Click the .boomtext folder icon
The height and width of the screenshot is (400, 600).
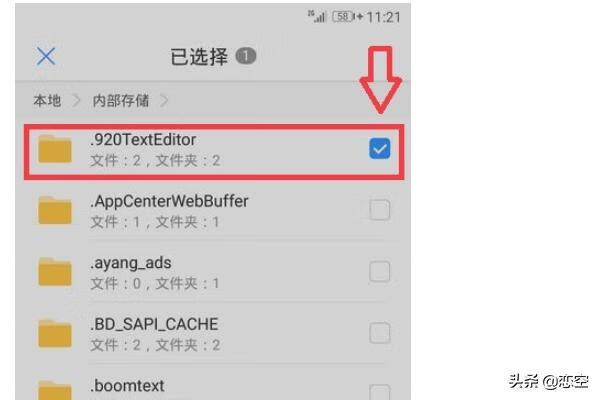[55, 390]
